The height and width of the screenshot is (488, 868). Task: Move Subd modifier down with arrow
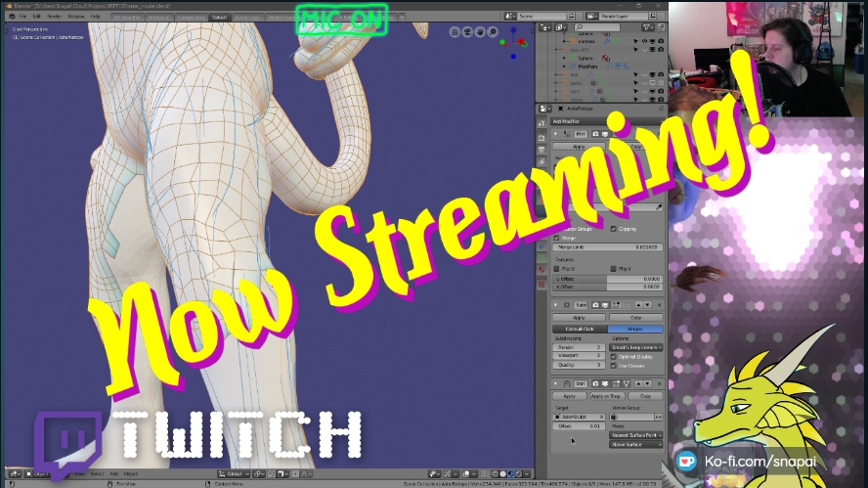pyautogui.click(x=647, y=305)
